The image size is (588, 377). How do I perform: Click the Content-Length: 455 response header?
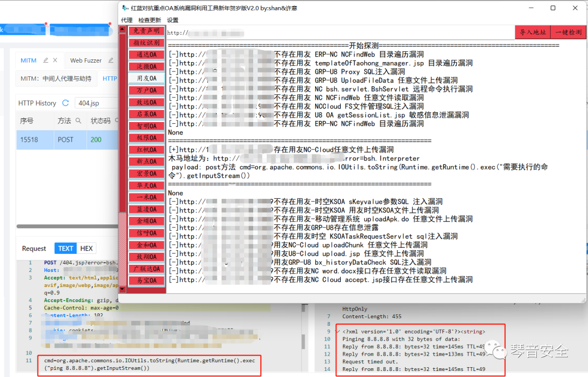pos(372,317)
